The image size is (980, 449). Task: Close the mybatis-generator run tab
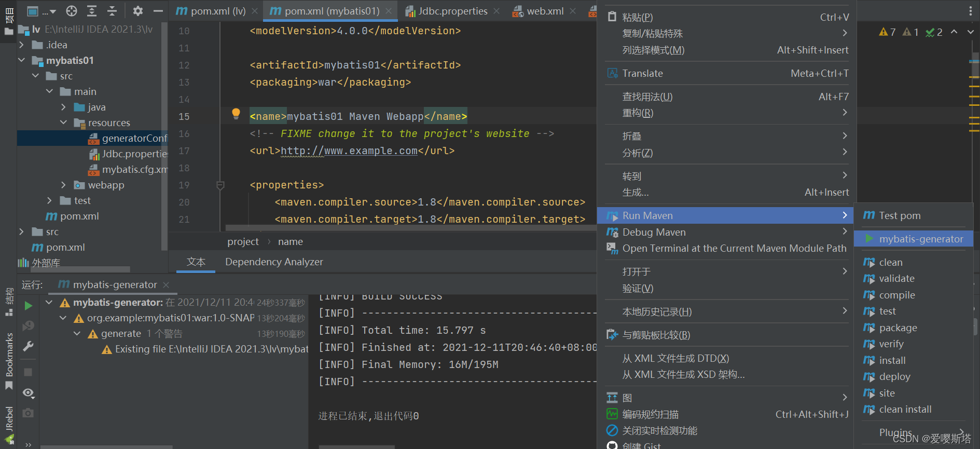click(166, 285)
